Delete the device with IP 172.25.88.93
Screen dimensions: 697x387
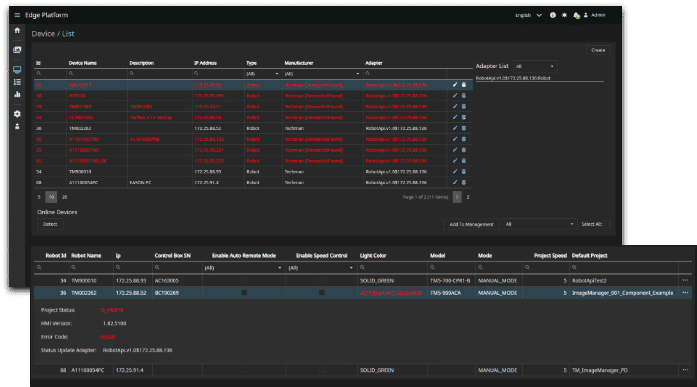tap(464, 172)
